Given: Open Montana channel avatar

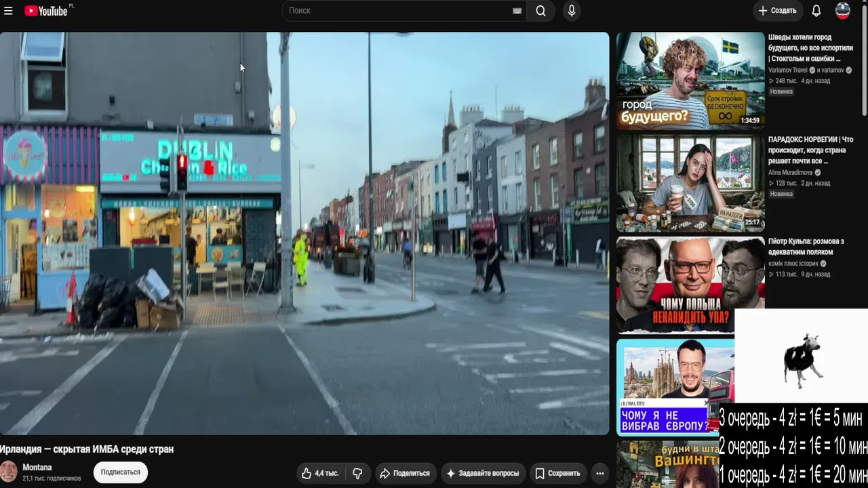Looking at the screenshot, I should (8, 472).
